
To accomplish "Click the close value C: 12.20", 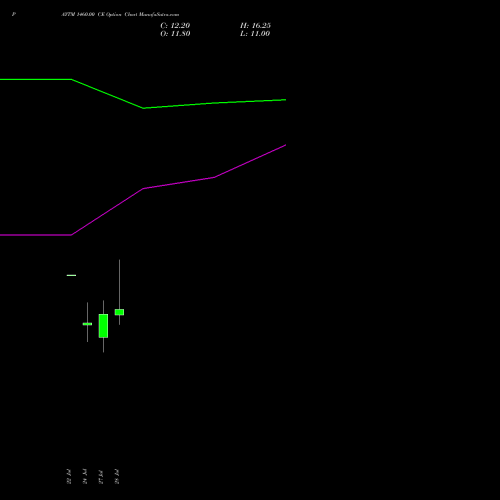I will [x=175, y=26].
